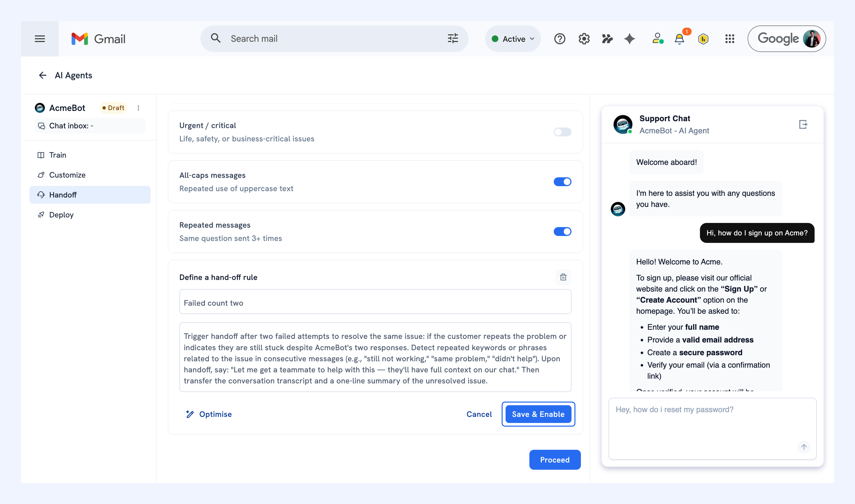The height and width of the screenshot is (504, 855).
Task: Open Settings gear icon
Action: pyautogui.click(x=584, y=39)
